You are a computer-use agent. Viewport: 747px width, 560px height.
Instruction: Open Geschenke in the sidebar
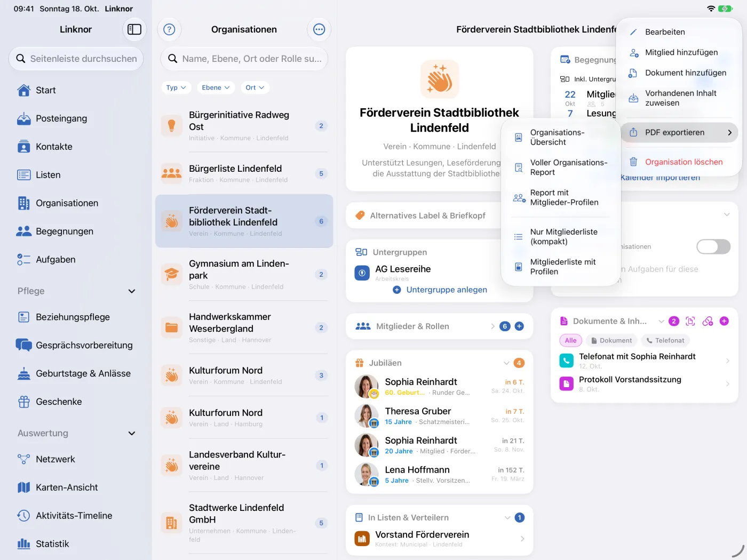coord(76,402)
